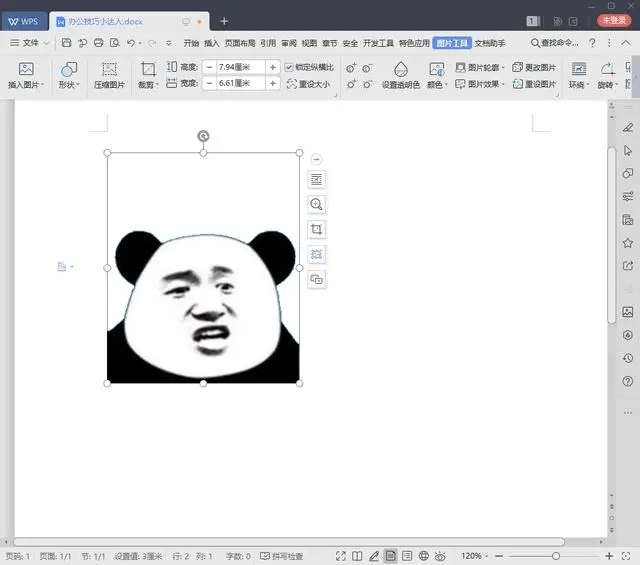
Task: Click the floating zoom-in magnifier icon beside picture
Action: (x=316, y=204)
